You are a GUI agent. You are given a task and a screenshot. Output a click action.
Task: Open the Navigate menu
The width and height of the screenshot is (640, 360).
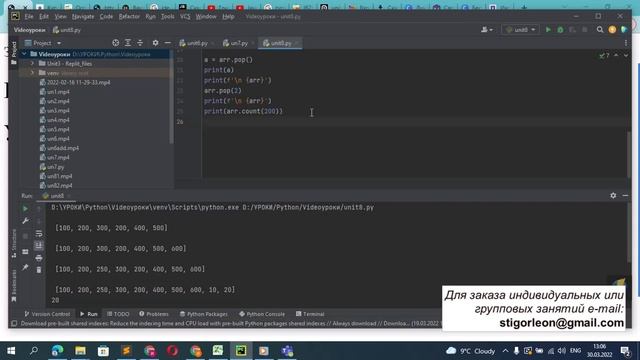83,17
